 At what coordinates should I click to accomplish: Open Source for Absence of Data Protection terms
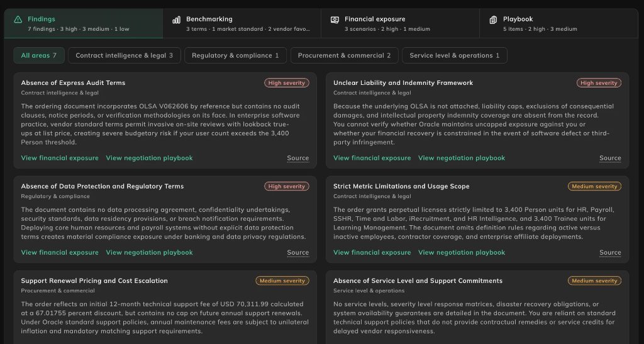(298, 252)
